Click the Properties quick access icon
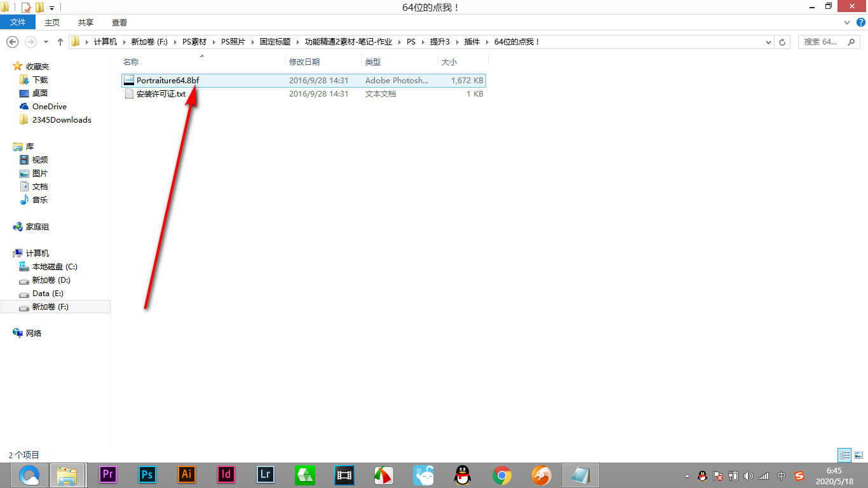The width and height of the screenshot is (868, 488). click(26, 7)
